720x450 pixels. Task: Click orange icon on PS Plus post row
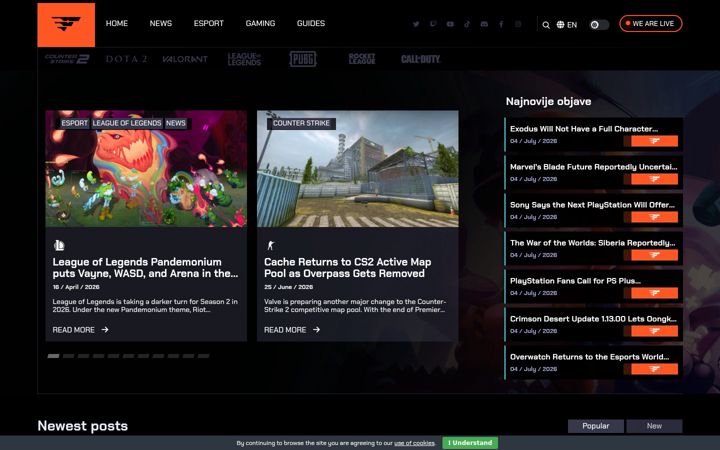tap(654, 293)
